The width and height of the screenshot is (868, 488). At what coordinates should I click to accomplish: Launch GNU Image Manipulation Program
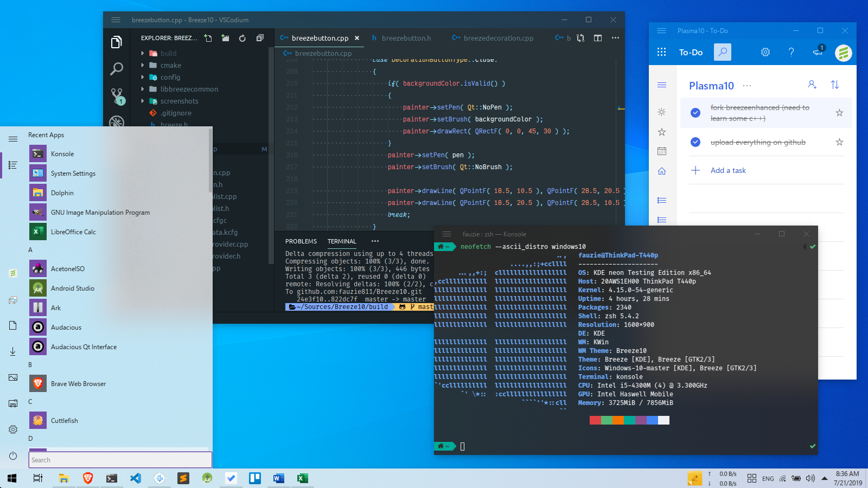pyautogui.click(x=118, y=213)
